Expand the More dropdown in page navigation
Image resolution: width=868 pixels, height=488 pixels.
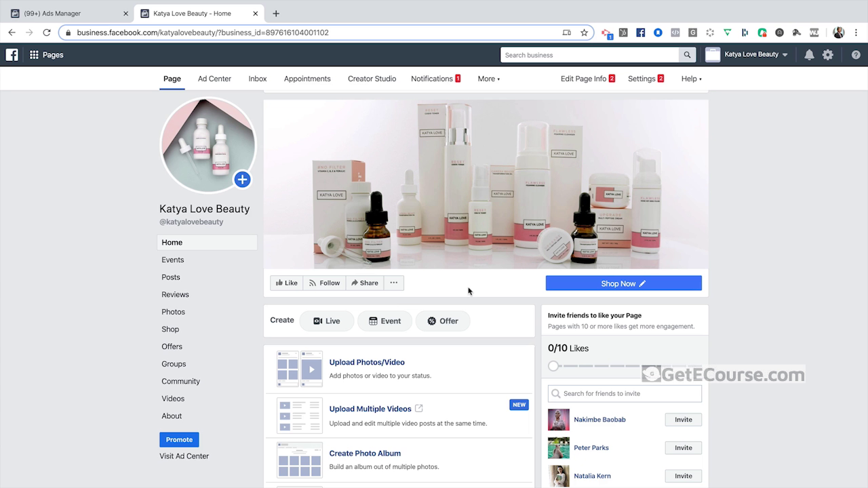click(488, 79)
